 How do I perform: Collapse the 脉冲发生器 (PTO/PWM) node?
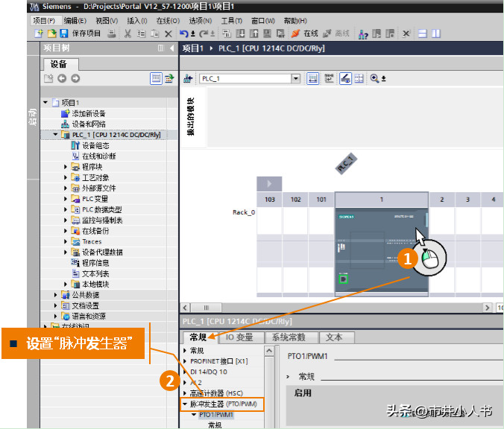tap(185, 404)
